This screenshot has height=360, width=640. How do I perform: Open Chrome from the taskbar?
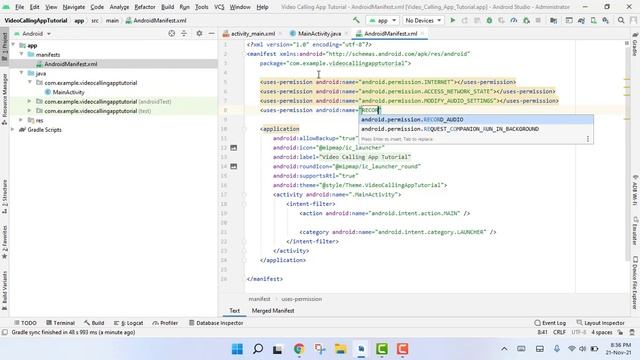coord(299,349)
